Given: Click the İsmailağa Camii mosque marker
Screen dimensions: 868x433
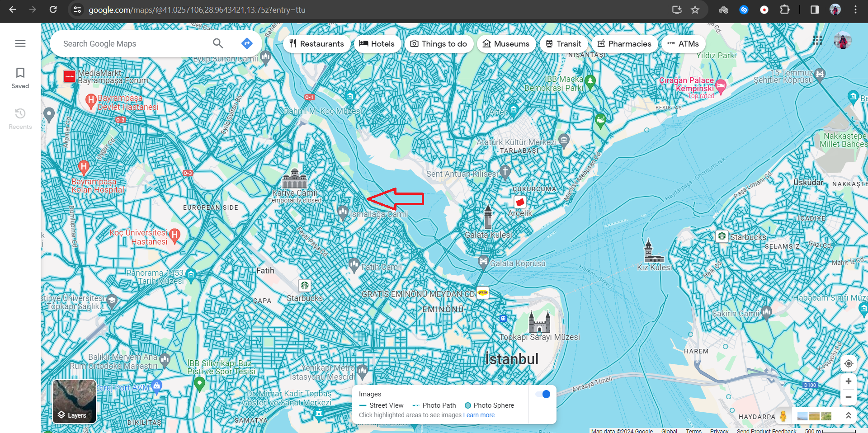Looking at the screenshot, I should [x=343, y=212].
